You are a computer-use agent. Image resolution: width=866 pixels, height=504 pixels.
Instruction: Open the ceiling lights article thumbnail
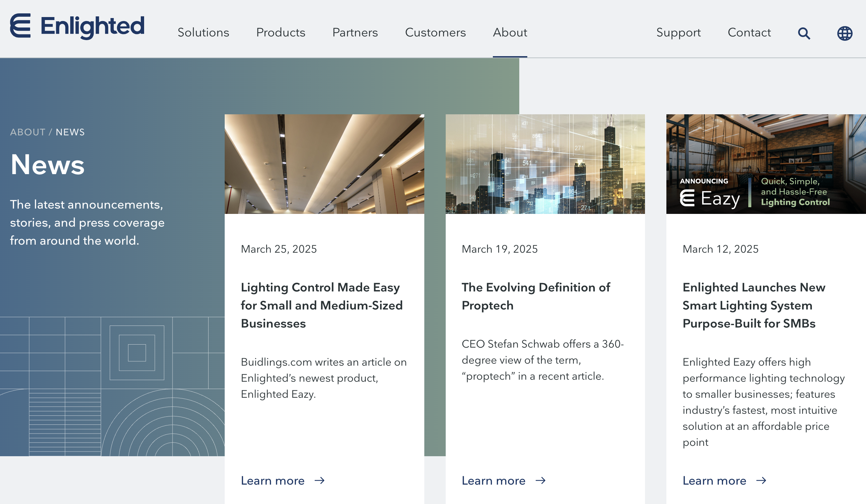click(x=324, y=164)
